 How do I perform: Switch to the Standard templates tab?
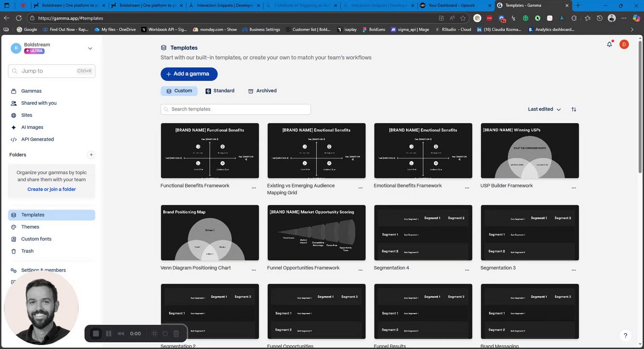(220, 91)
